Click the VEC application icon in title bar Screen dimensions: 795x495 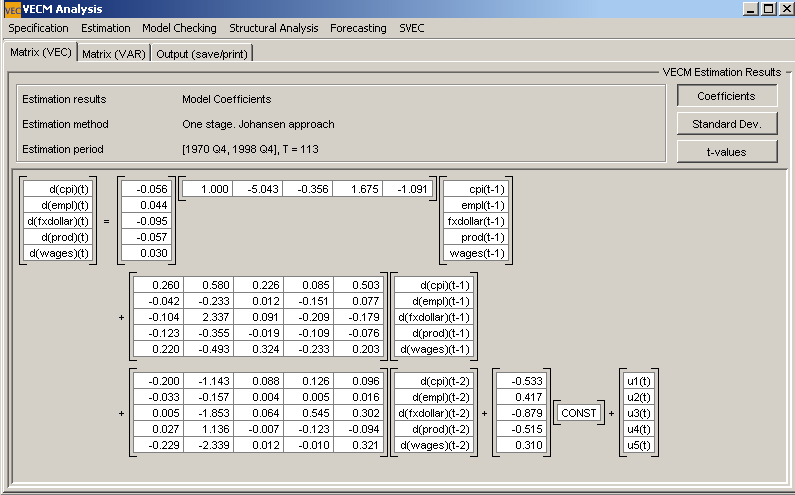(x=11, y=9)
